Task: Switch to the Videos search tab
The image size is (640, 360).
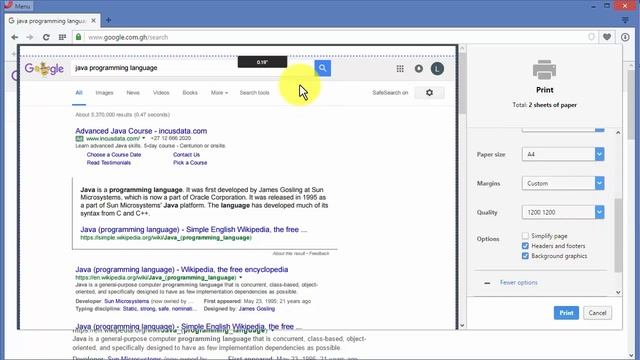Action: [x=161, y=93]
